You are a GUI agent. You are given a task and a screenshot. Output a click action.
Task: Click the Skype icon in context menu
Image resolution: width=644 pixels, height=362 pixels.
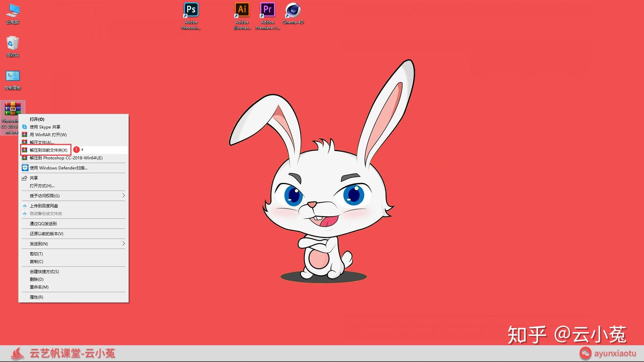click(24, 127)
